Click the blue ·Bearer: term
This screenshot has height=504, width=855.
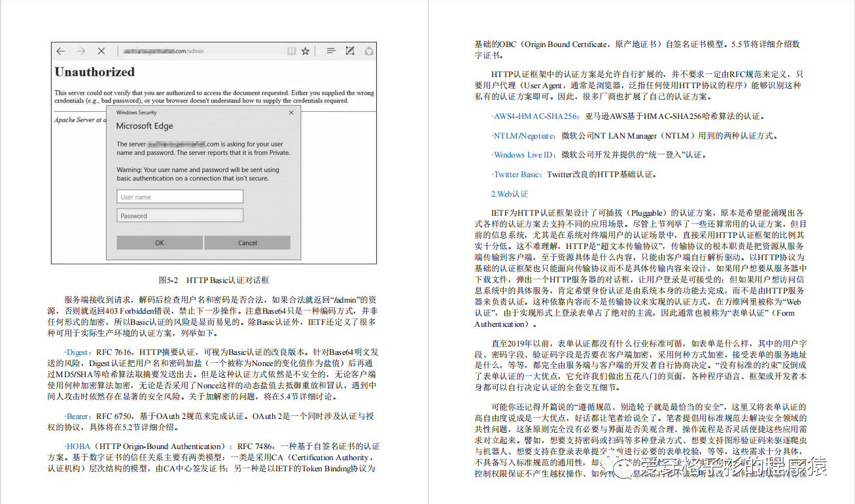79,416
